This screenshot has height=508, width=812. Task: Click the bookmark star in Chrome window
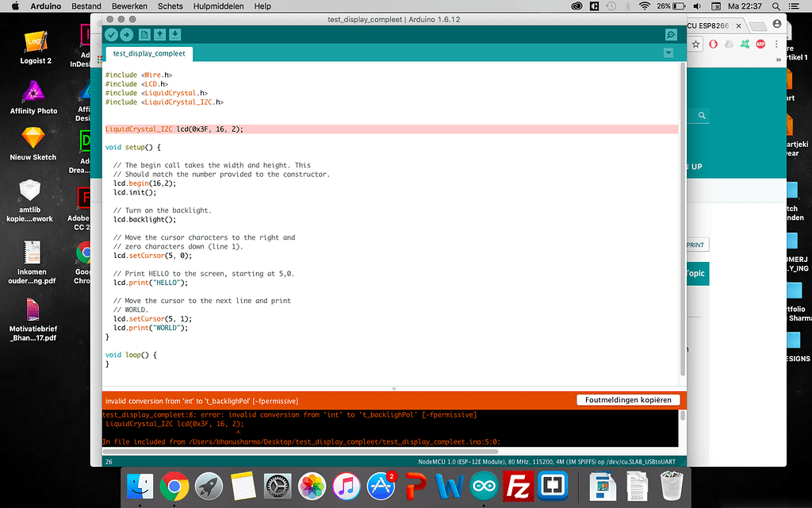coord(696,44)
